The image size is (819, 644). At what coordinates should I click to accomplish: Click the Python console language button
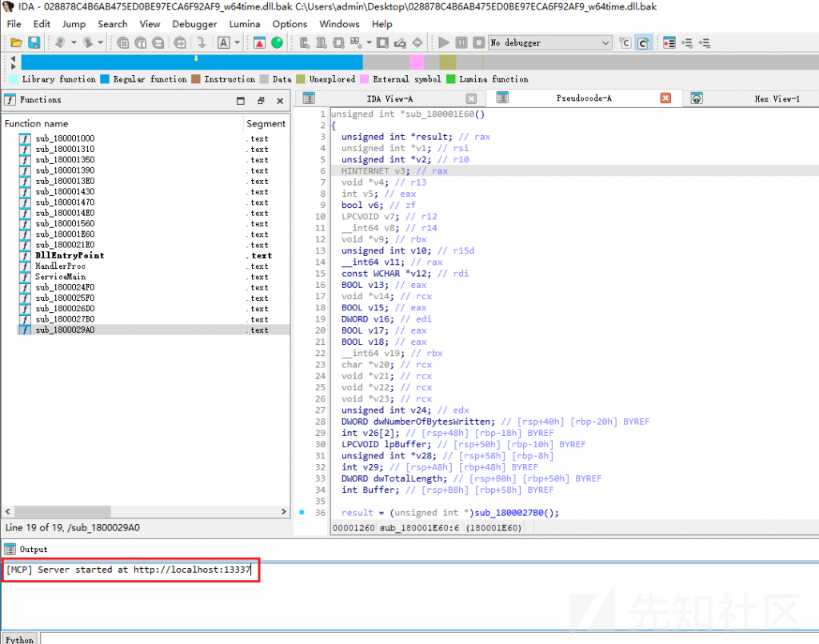[x=19, y=639]
